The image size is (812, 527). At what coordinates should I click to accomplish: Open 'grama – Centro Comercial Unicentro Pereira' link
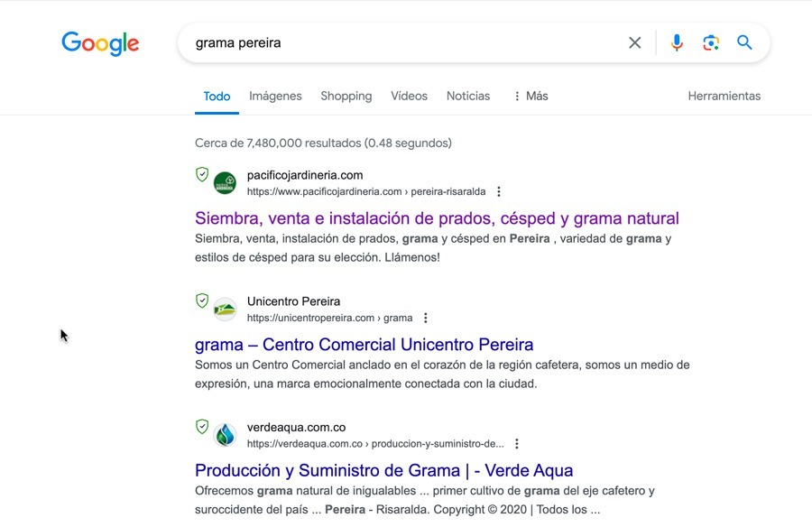[x=364, y=345]
